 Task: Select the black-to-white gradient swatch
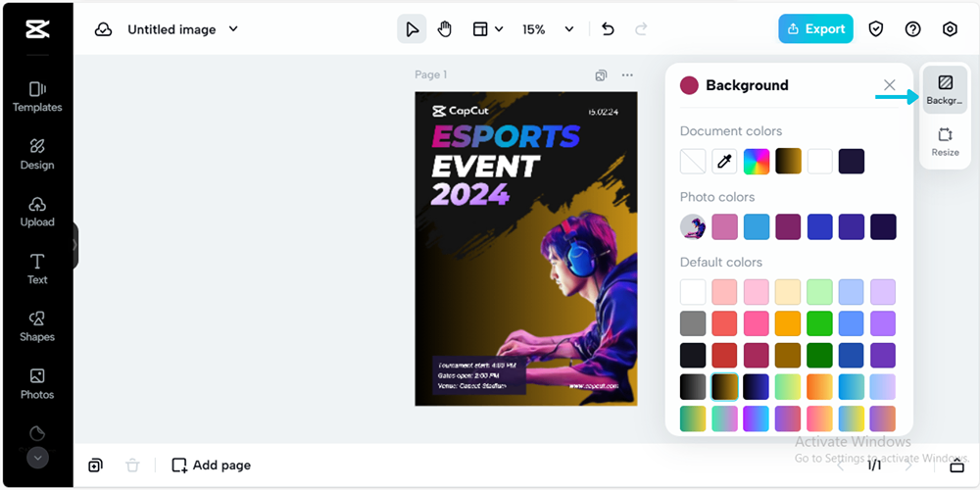693,387
